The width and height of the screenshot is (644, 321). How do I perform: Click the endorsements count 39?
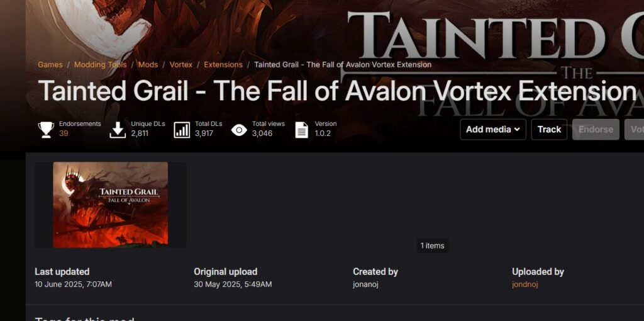tap(64, 133)
